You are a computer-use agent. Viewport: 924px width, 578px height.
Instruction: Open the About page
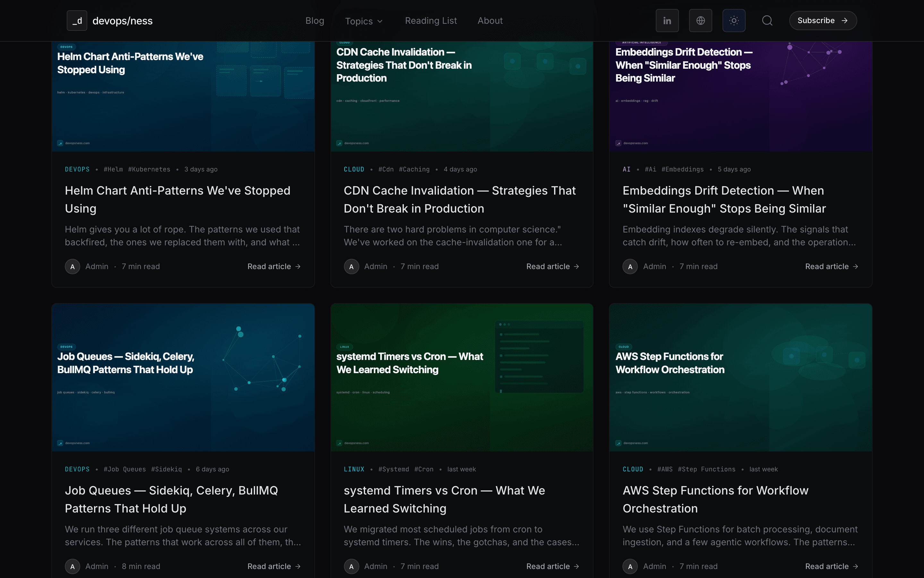coord(490,21)
